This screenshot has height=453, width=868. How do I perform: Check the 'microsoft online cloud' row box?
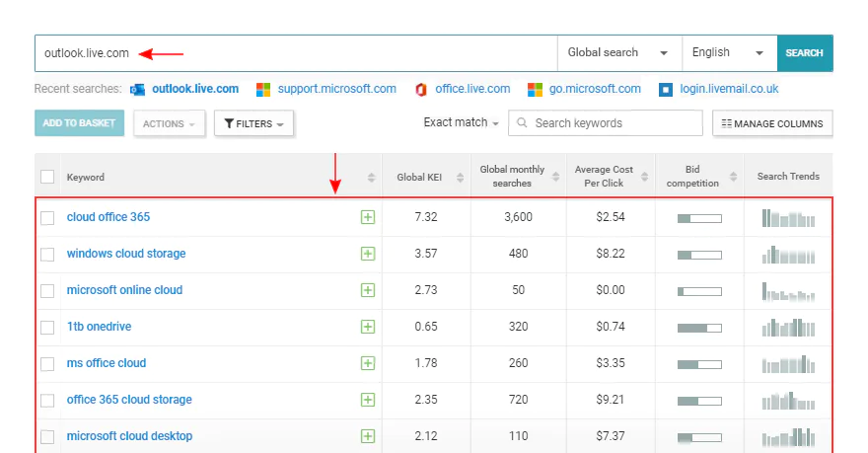47,291
